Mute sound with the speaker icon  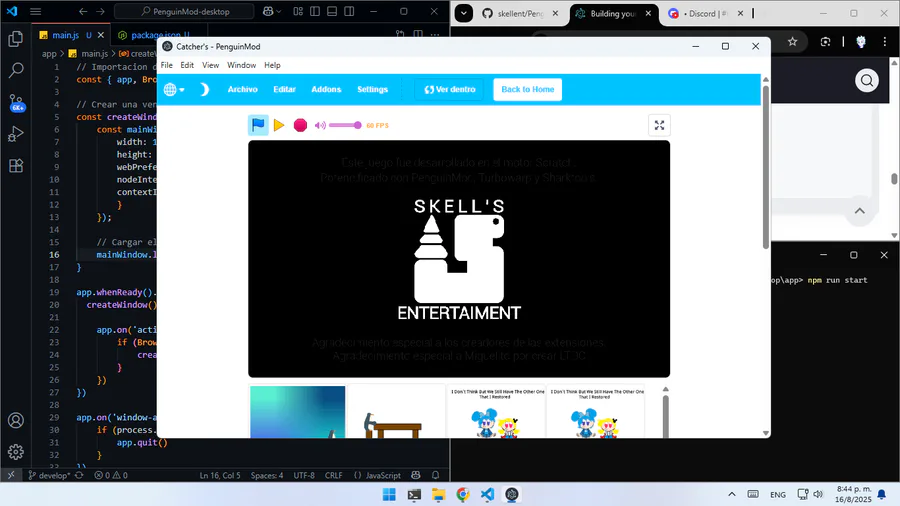(x=320, y=125)
